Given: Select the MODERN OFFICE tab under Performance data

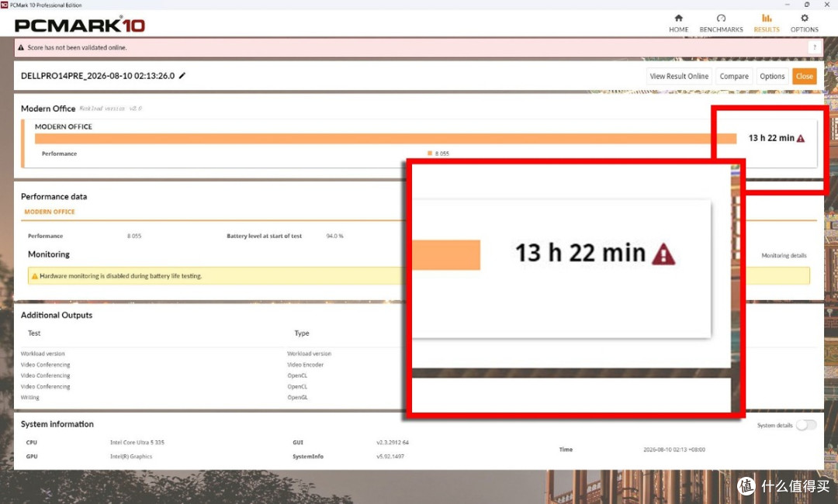Looking at the screenshot, I should tap(50, 212).
